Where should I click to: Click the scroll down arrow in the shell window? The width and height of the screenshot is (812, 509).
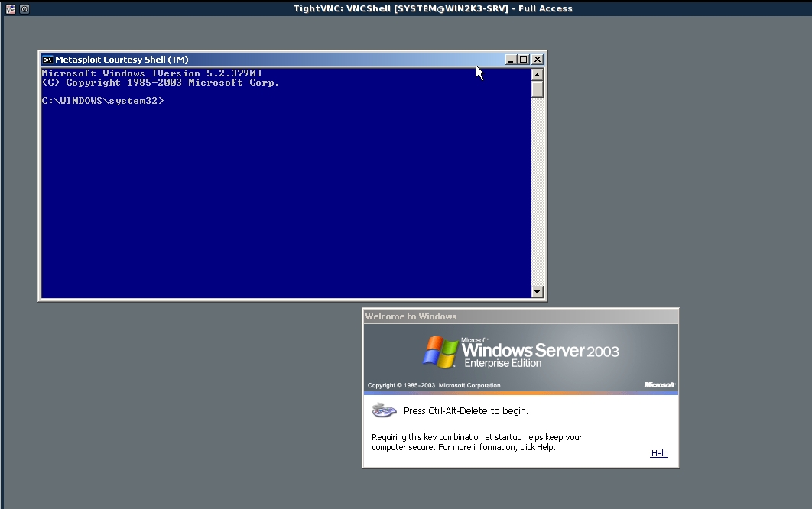tap(537, 292)
